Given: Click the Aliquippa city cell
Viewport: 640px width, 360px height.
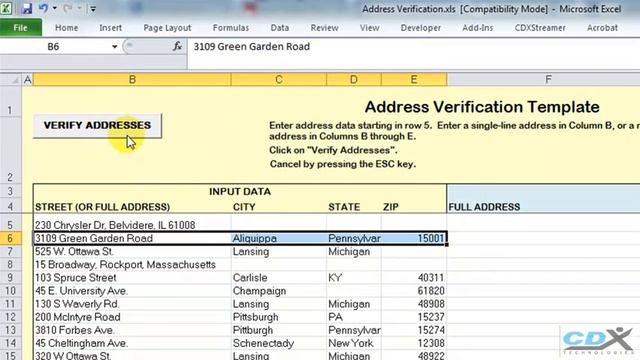Looking at the screenshot, I should [279, 238].
